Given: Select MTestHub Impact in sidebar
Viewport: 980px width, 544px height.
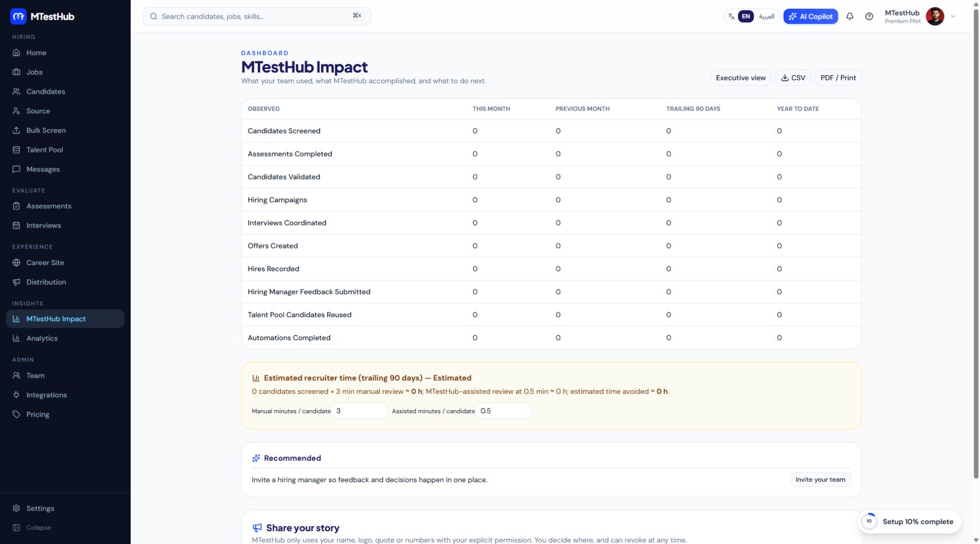Looking at the screenshot, I should tap(65, 319).
